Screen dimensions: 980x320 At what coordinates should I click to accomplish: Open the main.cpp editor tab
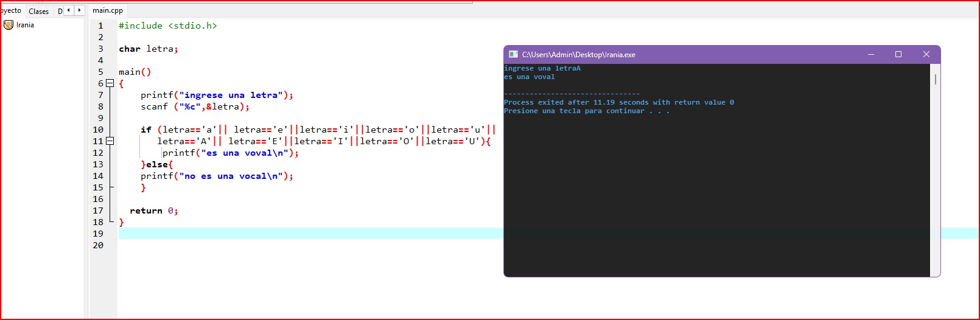click(108, 10)
